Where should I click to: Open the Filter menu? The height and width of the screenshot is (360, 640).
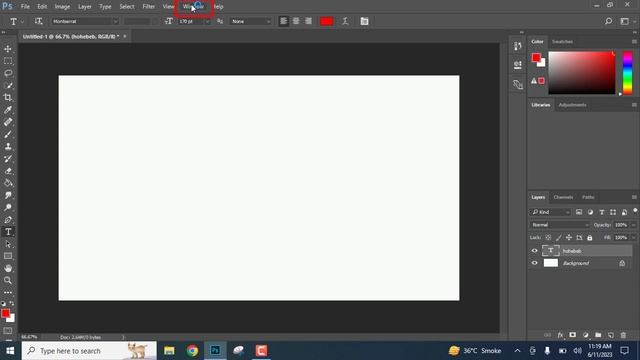(149, 7)
